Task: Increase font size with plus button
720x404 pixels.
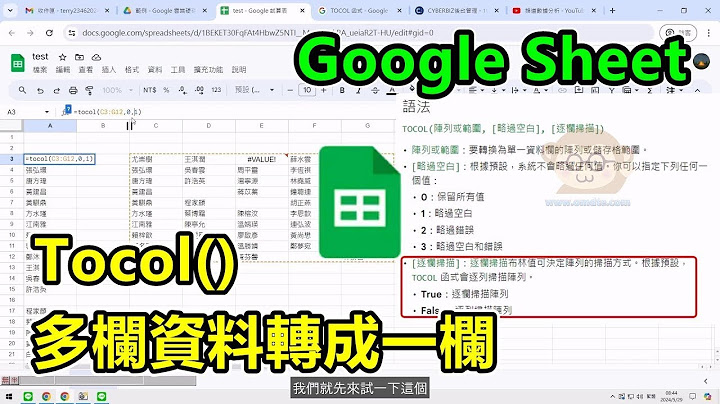Action: click(324, 90)
